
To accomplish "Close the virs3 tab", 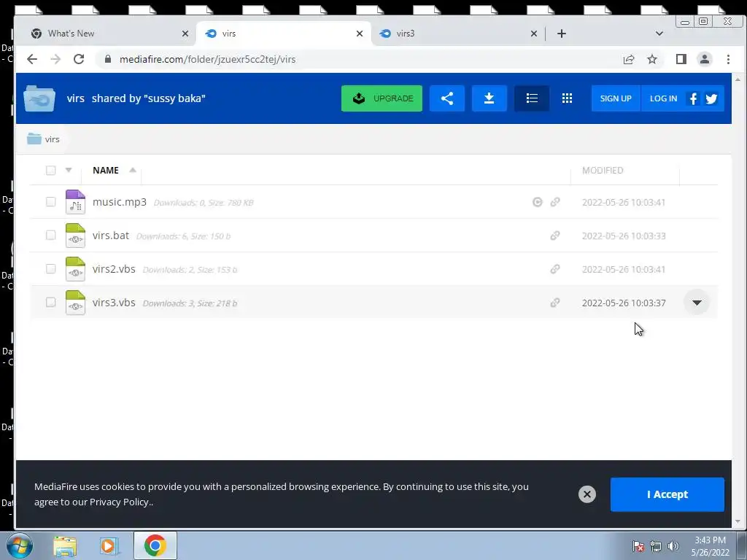I will coord(534,34).
